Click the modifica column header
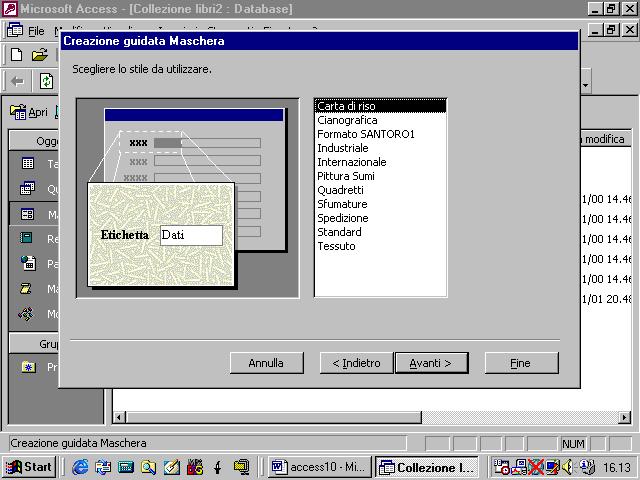This screenshot has width=640, height=480. [x=605, y=139]
